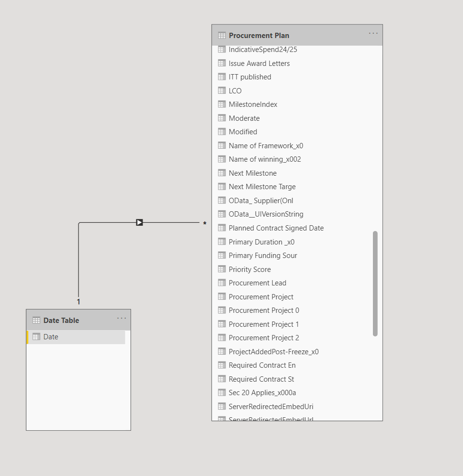Click the column icon beside Primary Funding Sour
Viewport: 463px width, 476px height.
click(222, 255)
